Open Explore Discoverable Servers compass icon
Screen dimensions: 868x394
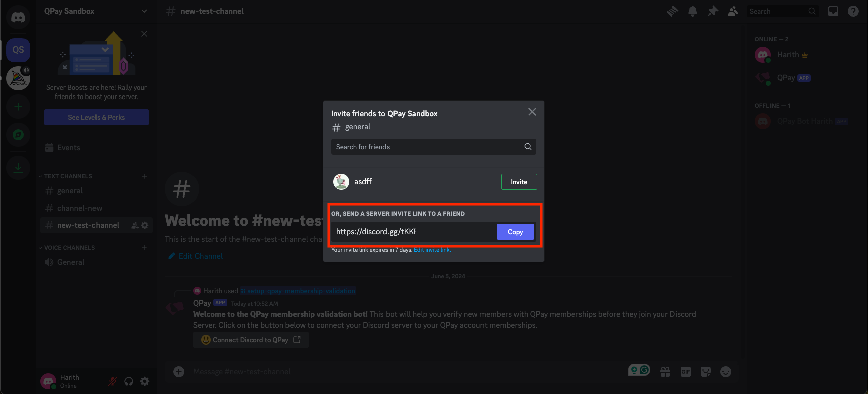(18, 135)
